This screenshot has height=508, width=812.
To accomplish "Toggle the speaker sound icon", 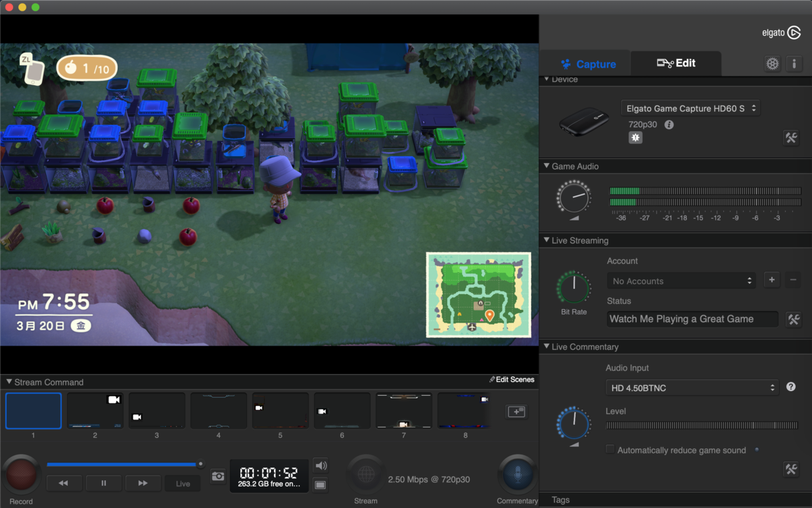I will (321, 465).
